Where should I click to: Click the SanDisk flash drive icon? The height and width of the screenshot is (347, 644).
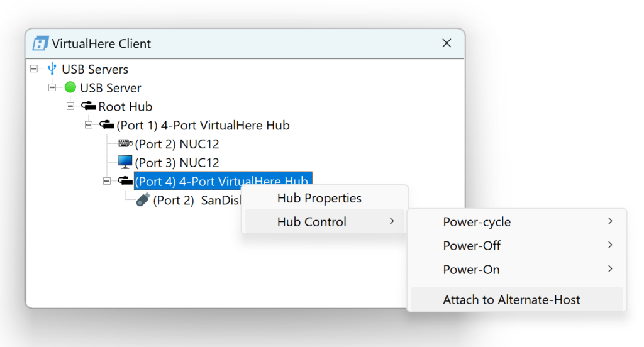coord(143,200)
